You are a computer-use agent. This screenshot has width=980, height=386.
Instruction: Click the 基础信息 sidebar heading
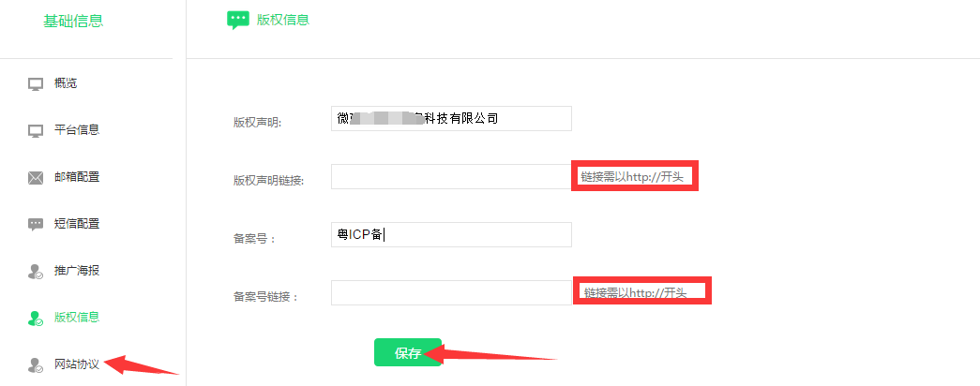click(x=73, y=22)
